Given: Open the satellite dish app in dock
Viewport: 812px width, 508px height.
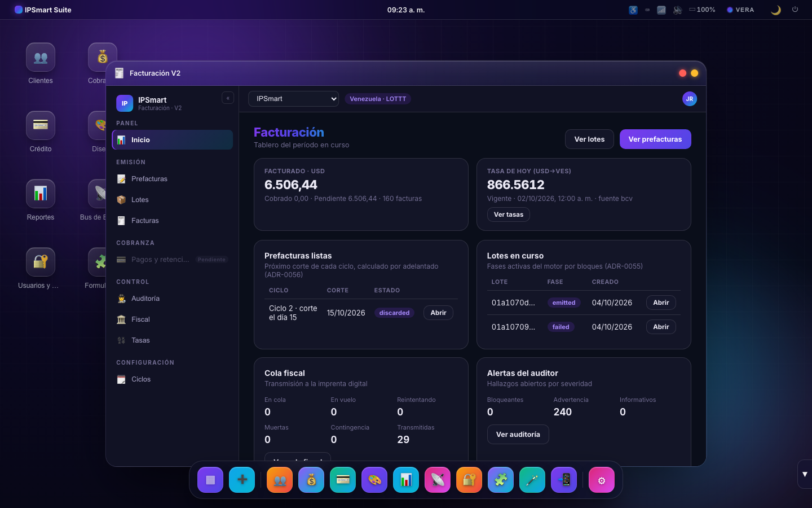Looking at the screenshot, I should tap(438, 480).
